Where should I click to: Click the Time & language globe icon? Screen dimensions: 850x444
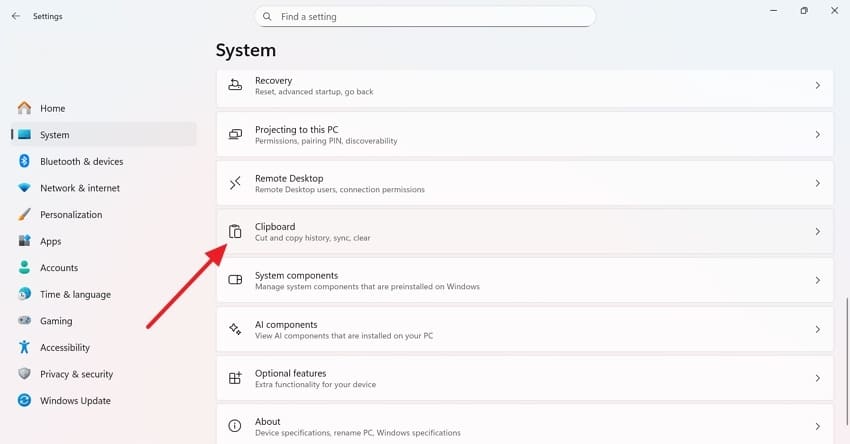24,294
